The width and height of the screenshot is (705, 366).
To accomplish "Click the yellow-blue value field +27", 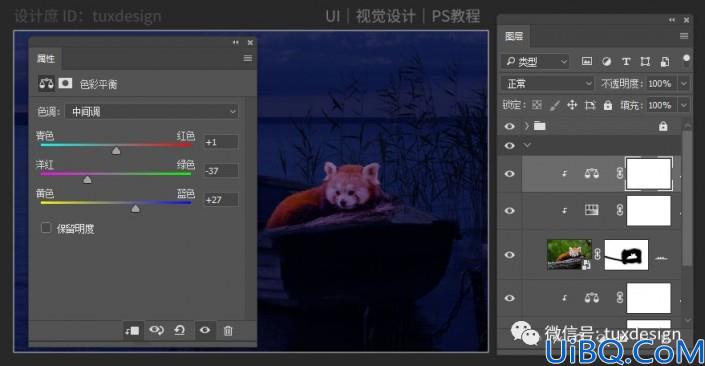I will coord(221,200).
